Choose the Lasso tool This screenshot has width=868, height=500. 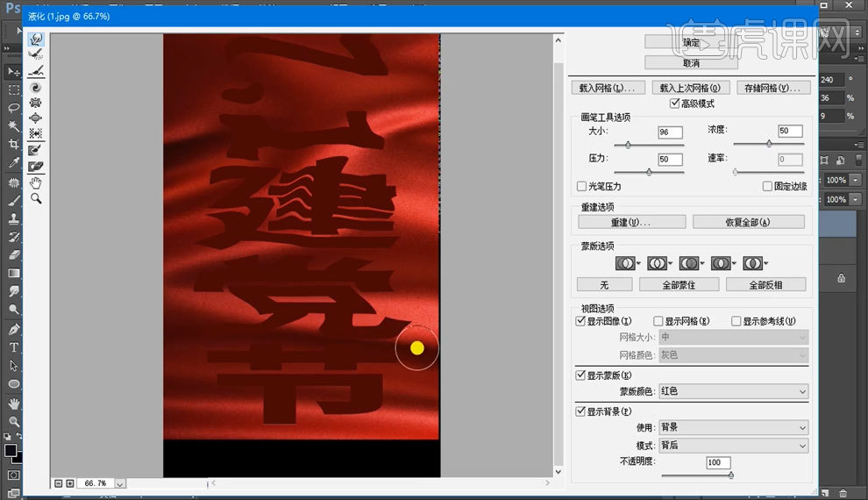tap(13, 108)
